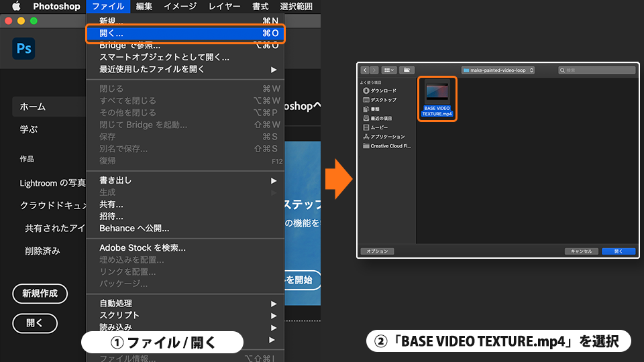The width and height of the screenshot is (644, 362).
Task: Open the Apple menu
Action: [x=16, y=6]
